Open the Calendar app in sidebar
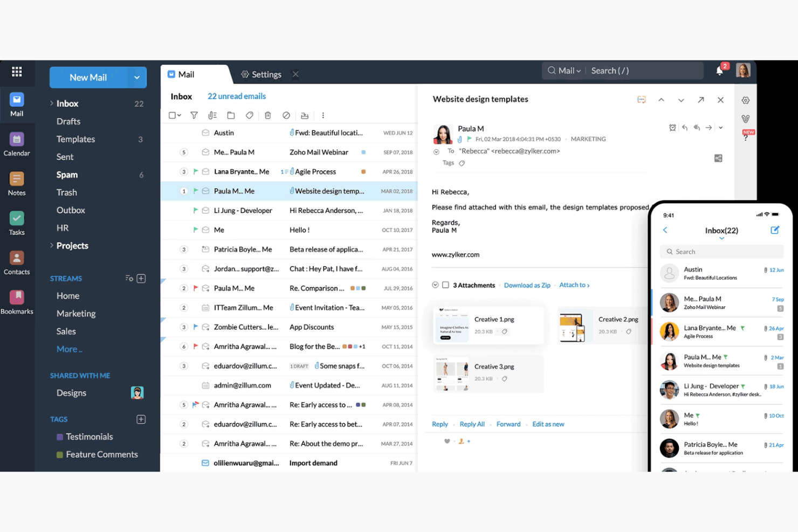The width and height of the screenshot is (798, 532). point(17,144)
